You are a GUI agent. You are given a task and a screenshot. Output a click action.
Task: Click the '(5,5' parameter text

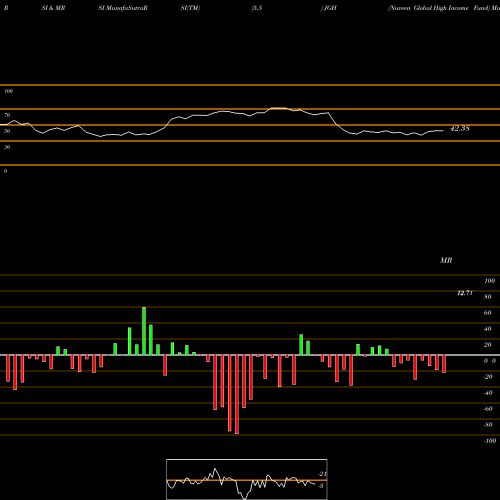coord(257,8)
